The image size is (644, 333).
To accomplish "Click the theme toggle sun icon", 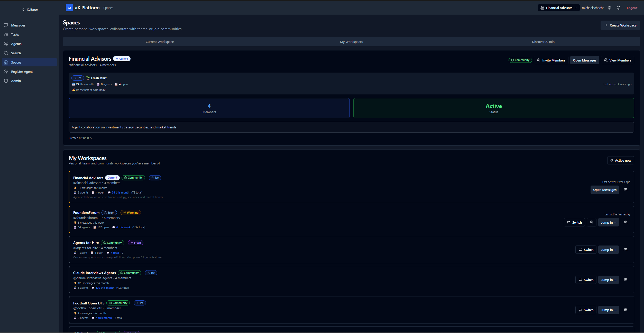I will click(x=609, y=8).
